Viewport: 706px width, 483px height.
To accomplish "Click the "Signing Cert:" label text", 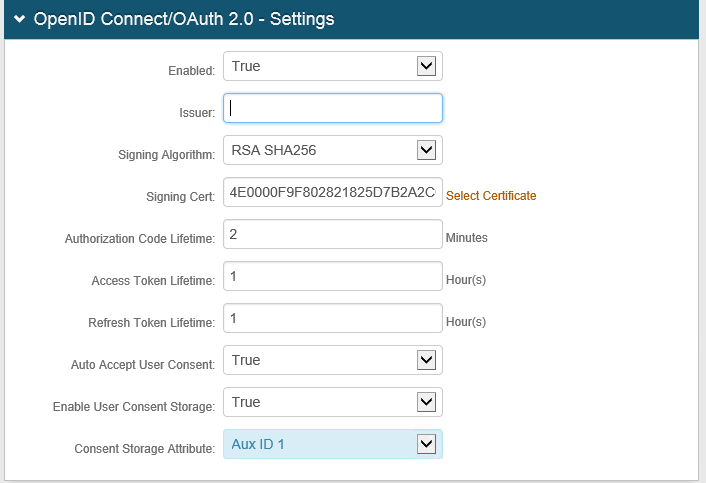I will pyautogui.click(x=178, y=197).
